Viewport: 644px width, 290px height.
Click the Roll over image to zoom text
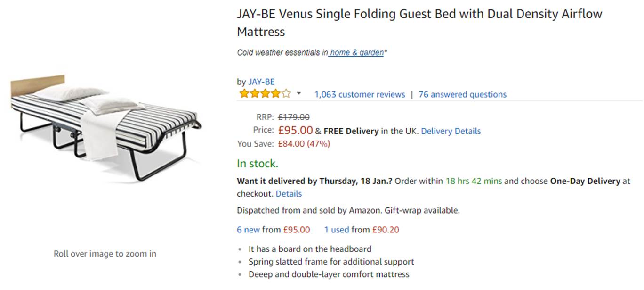105,254
